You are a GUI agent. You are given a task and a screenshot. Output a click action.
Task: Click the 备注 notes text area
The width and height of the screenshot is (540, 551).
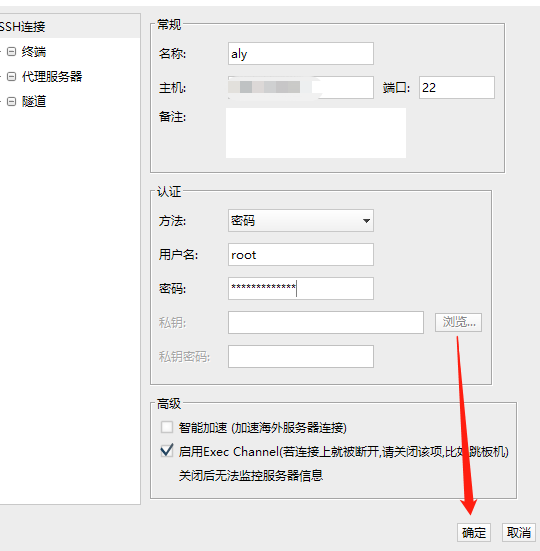coord(316,133)
